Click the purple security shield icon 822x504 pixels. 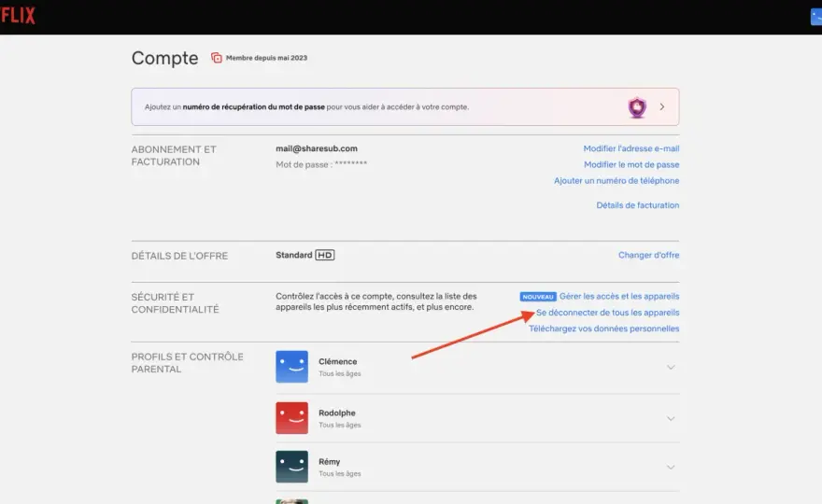637,107
